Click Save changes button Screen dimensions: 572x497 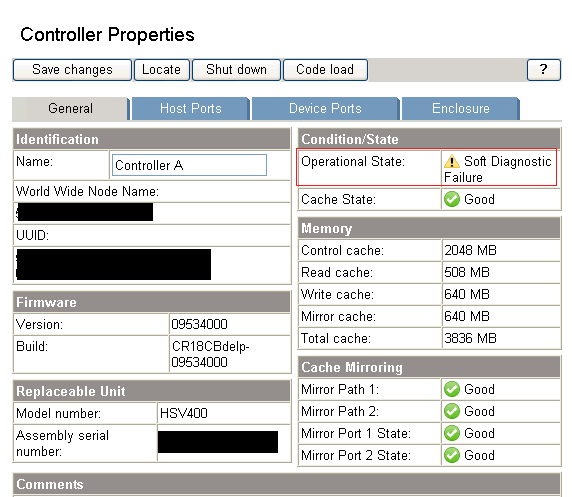pyautogui.click(x=72, y=69)
